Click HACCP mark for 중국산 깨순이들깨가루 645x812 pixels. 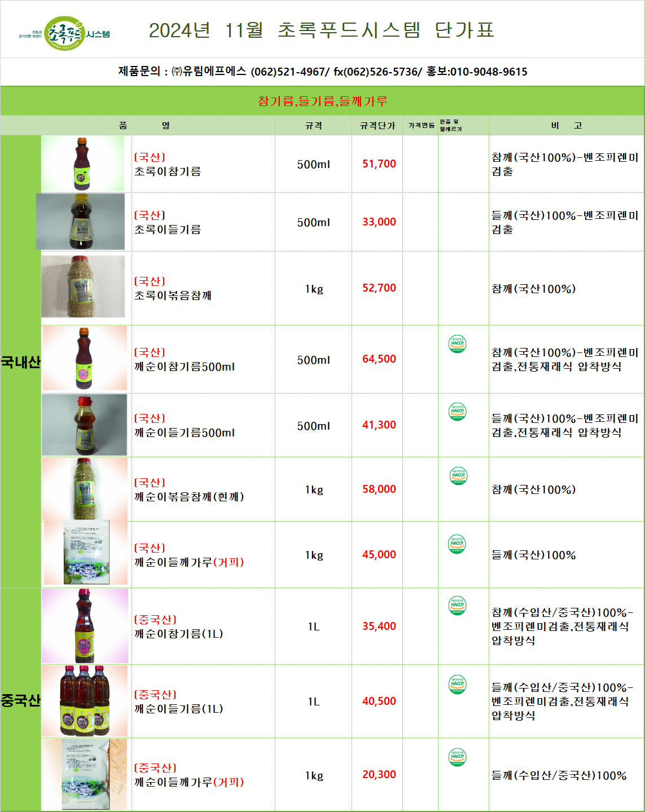tap(457, 757)
